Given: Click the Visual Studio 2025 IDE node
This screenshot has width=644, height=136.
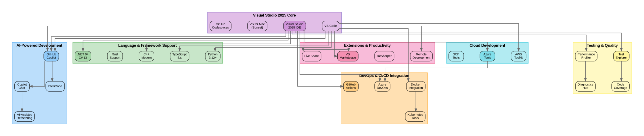Looking at the screenshot, I should tap(294, 26).
